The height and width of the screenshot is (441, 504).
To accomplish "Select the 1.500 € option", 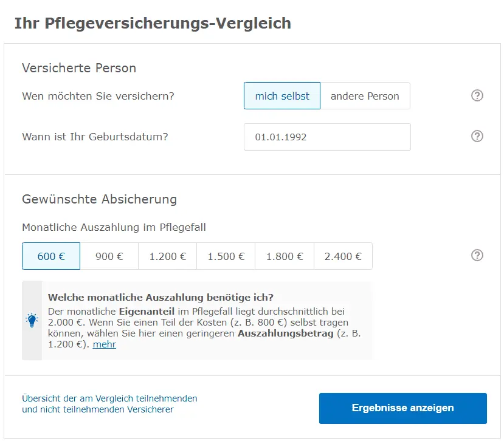I will 226,256.
